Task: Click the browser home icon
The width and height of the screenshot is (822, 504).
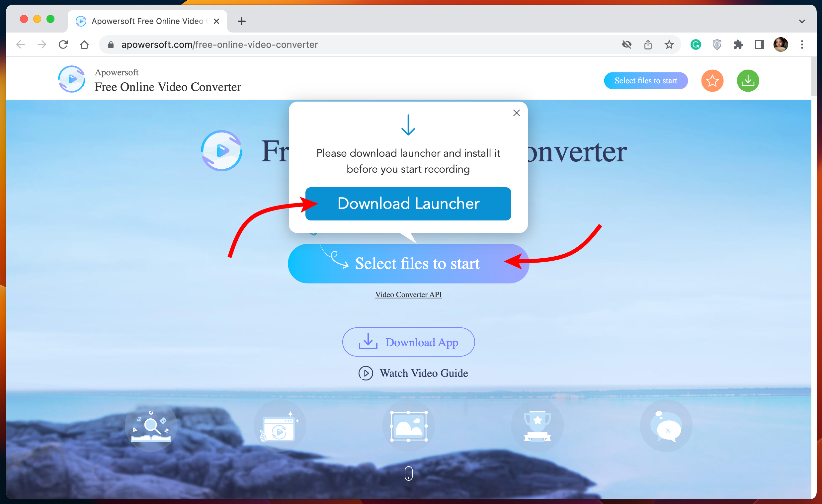Action: click(x=85, y=44)
